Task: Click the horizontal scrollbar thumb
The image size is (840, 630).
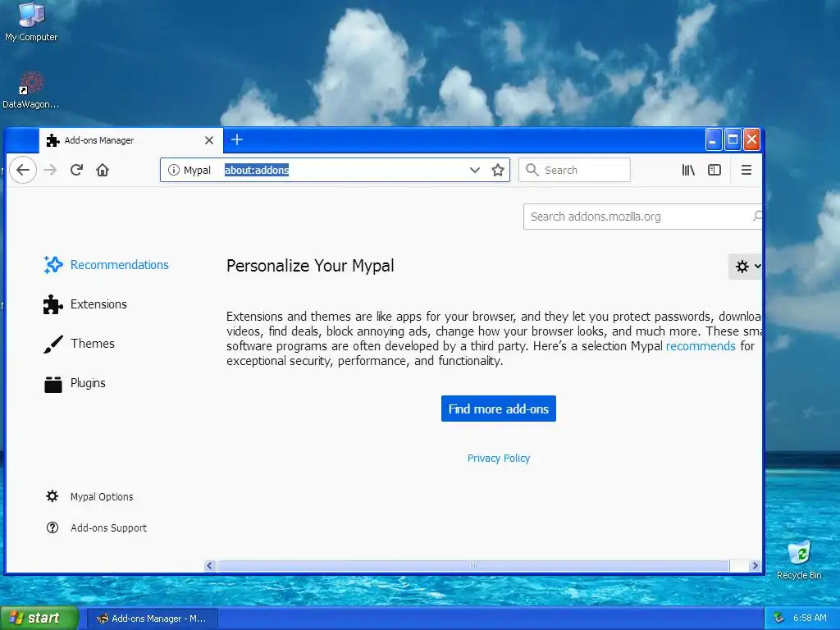Action: pos(473,566)
